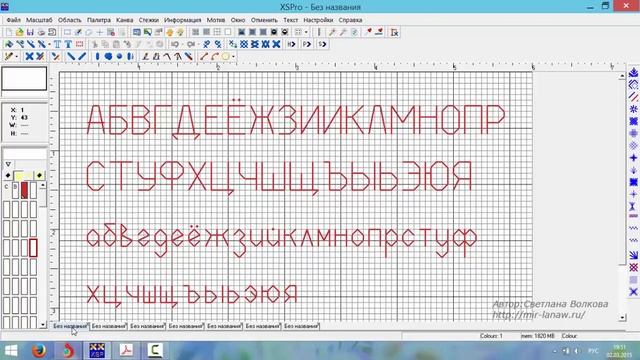Open Firefox from the taskbar

pyautogui.click(x=39, y=351)
